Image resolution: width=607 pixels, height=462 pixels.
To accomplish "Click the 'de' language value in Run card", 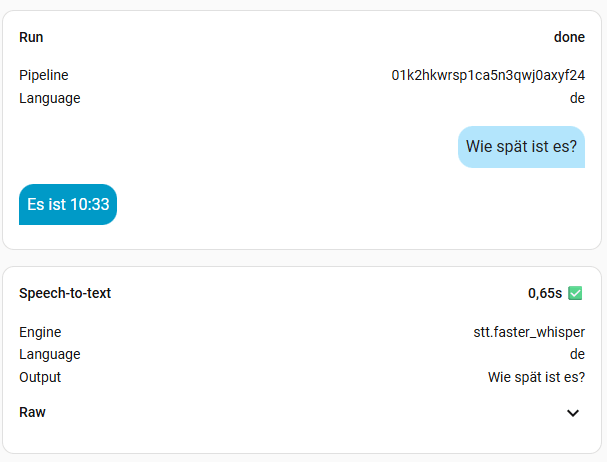I will 577,98.
